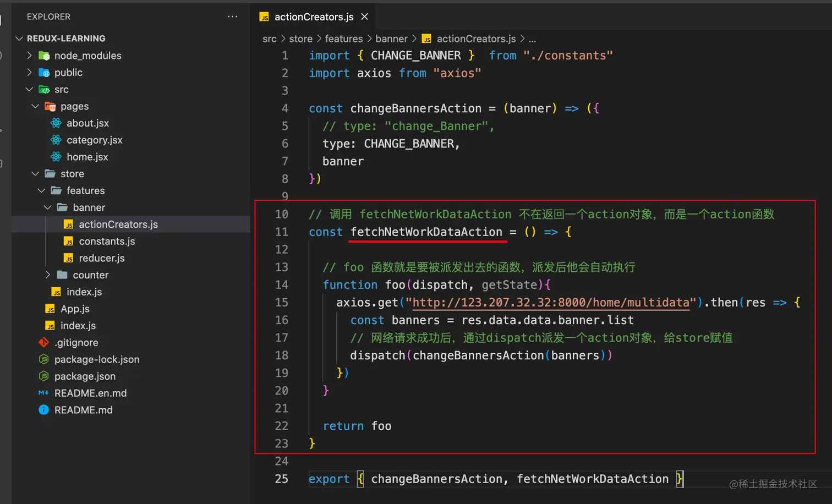Click the icon beside package.json

tap(44, 376)
